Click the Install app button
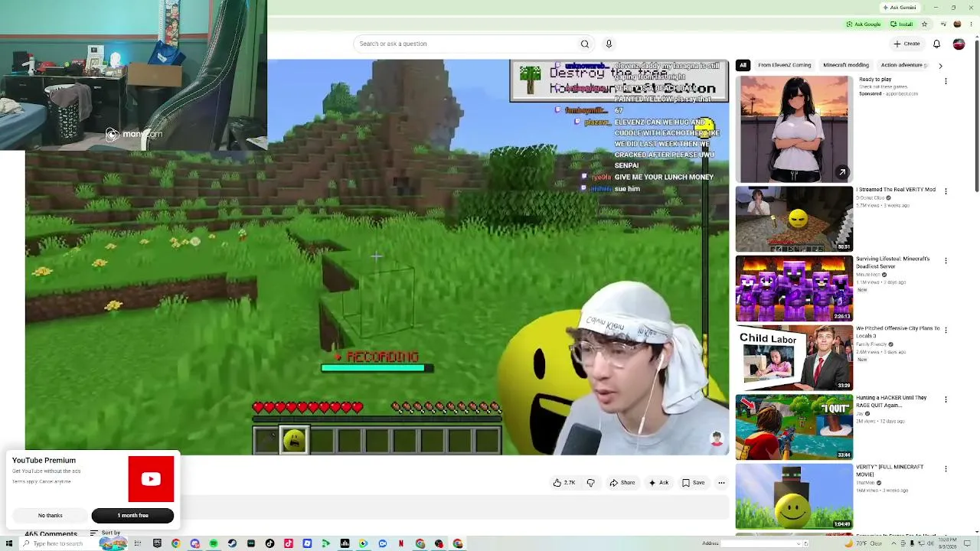 click(901, 24)
